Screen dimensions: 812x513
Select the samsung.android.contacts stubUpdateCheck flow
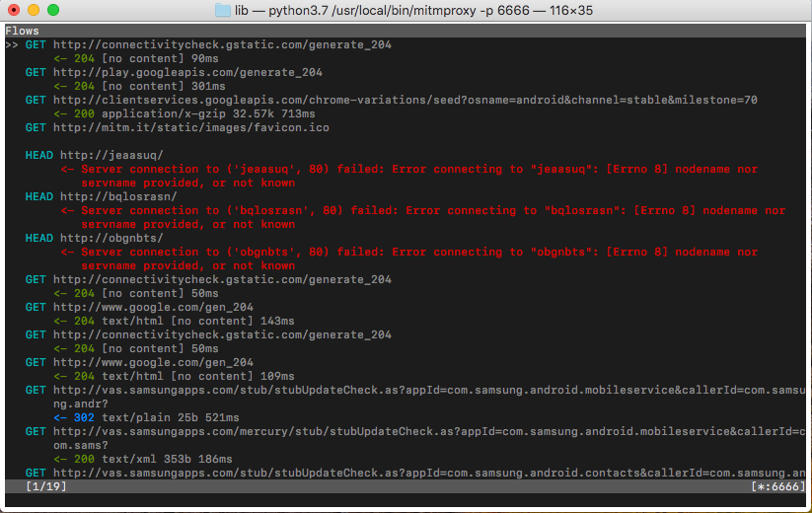415,474
